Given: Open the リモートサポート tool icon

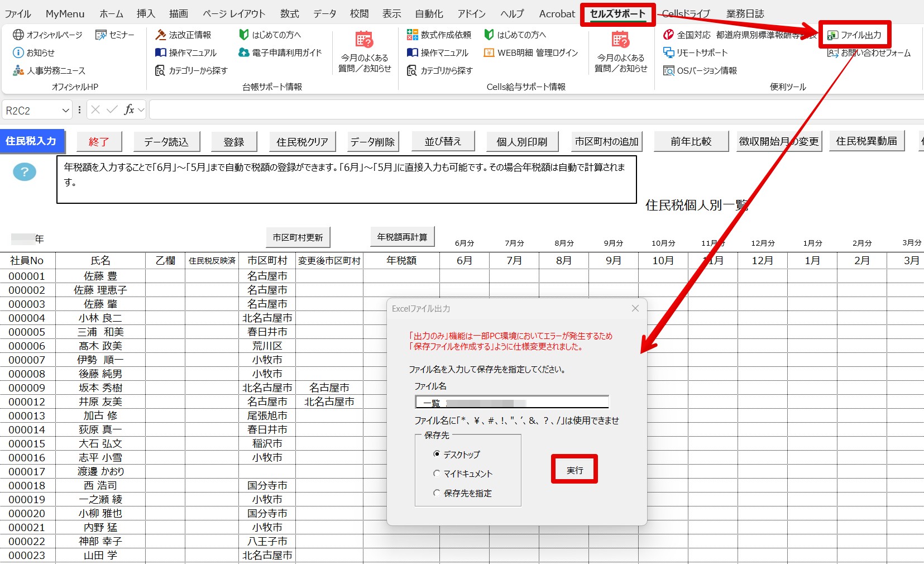Looking at the screenshot, I should (x=668, y=52).
